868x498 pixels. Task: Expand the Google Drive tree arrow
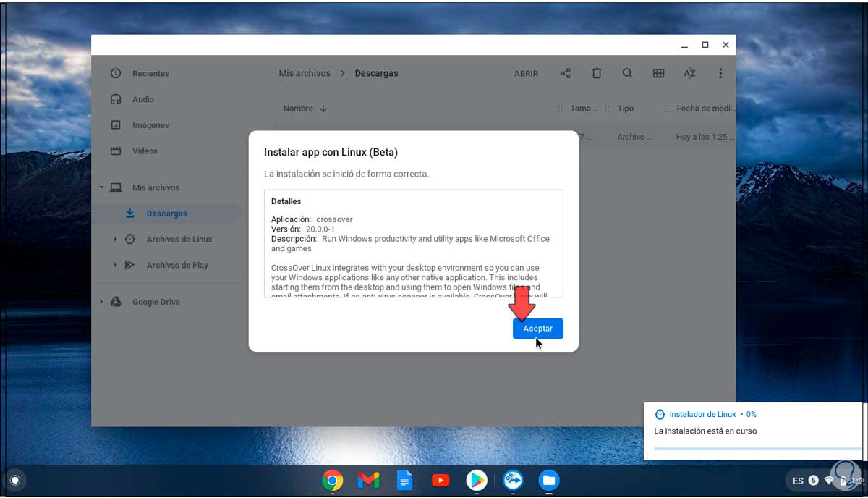[101, 302]
